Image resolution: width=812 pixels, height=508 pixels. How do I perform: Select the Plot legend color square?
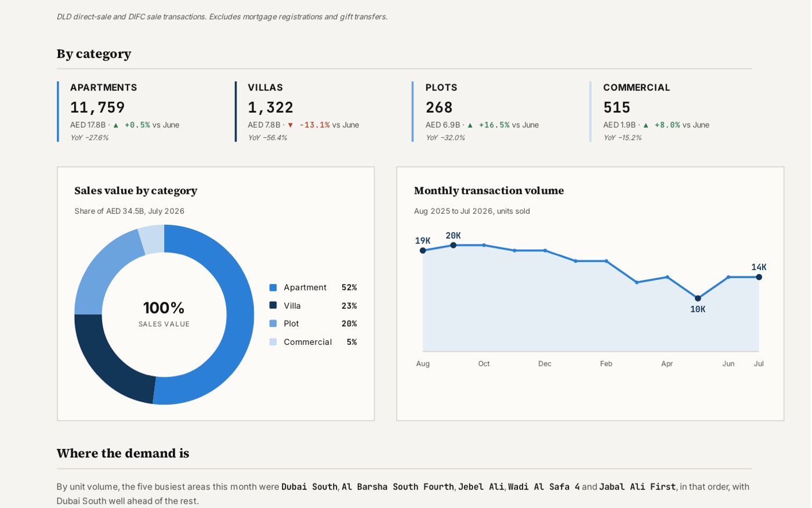coord(273,323)
